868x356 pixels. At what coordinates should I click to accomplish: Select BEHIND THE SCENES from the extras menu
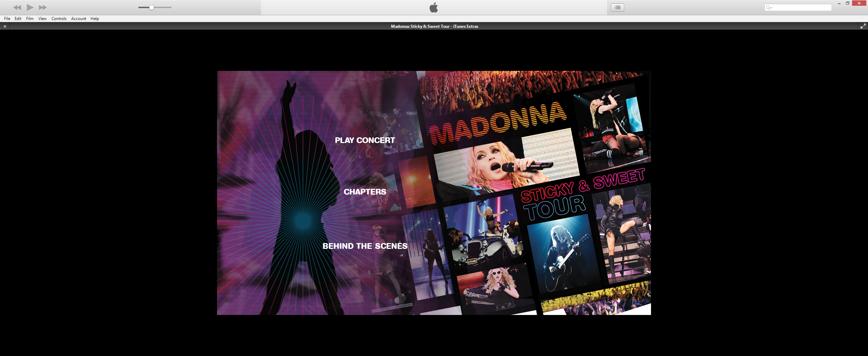pyautogui.click(x=365, y=246)
